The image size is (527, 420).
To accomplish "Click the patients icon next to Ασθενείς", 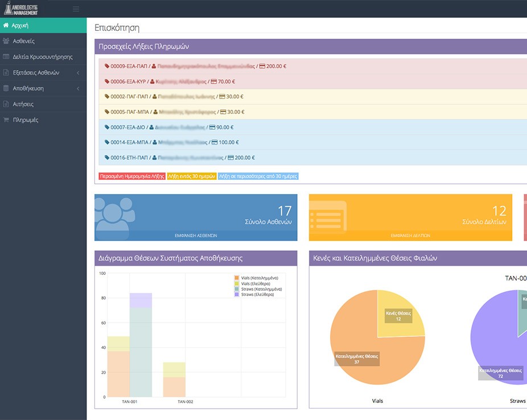I will pos(6,41).
